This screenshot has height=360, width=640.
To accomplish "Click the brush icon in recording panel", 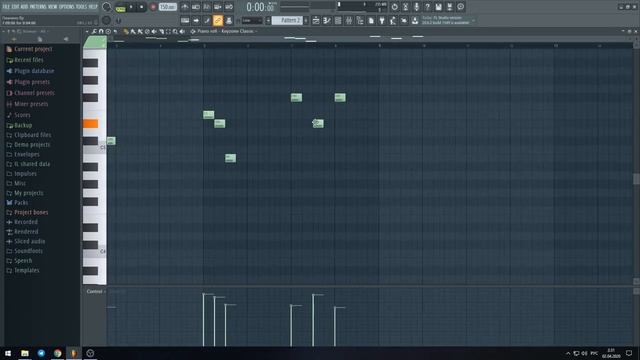I will tap(207, 20).
